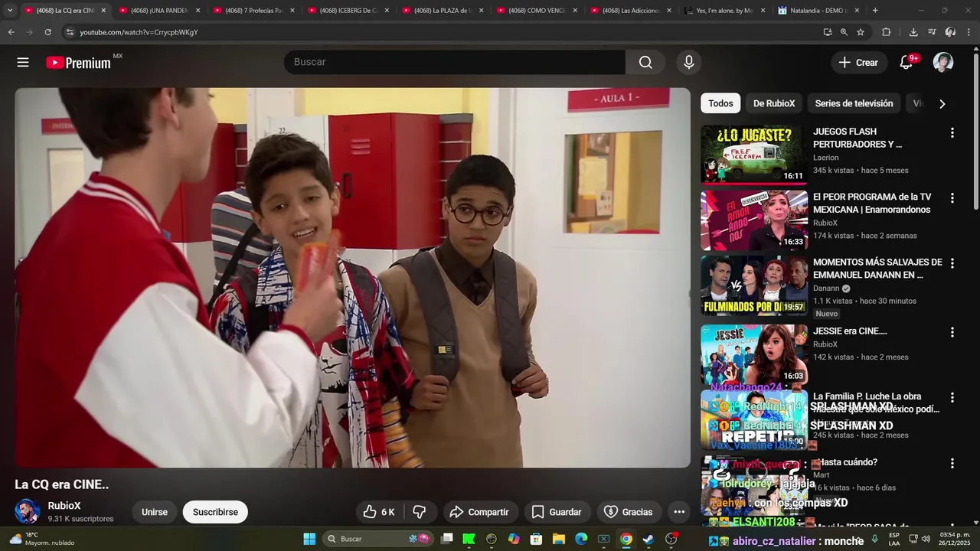The image size is (980, 551).
Task: Click the Crear button
Action: point(859,63)
